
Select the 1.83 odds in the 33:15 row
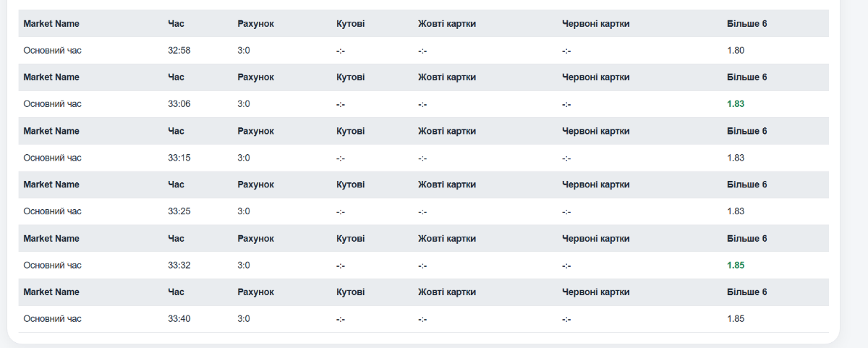pos(736,158)
